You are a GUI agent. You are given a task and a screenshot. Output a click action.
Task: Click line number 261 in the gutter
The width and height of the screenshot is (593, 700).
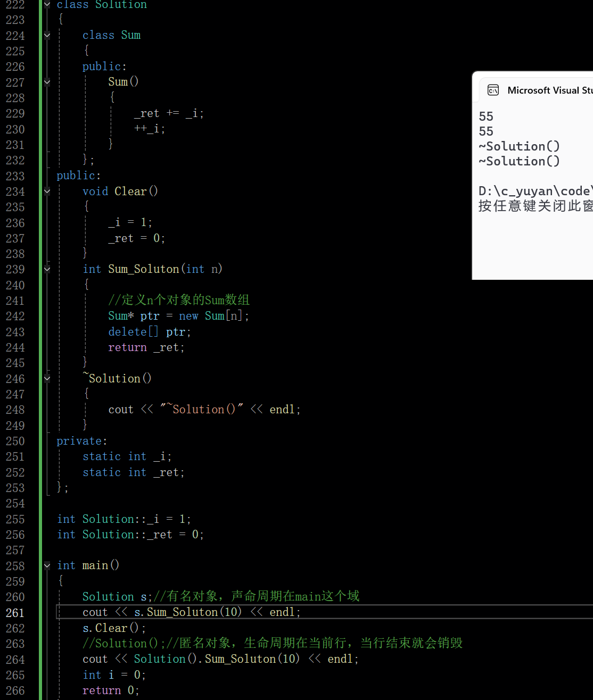click(x=15, y=613)
